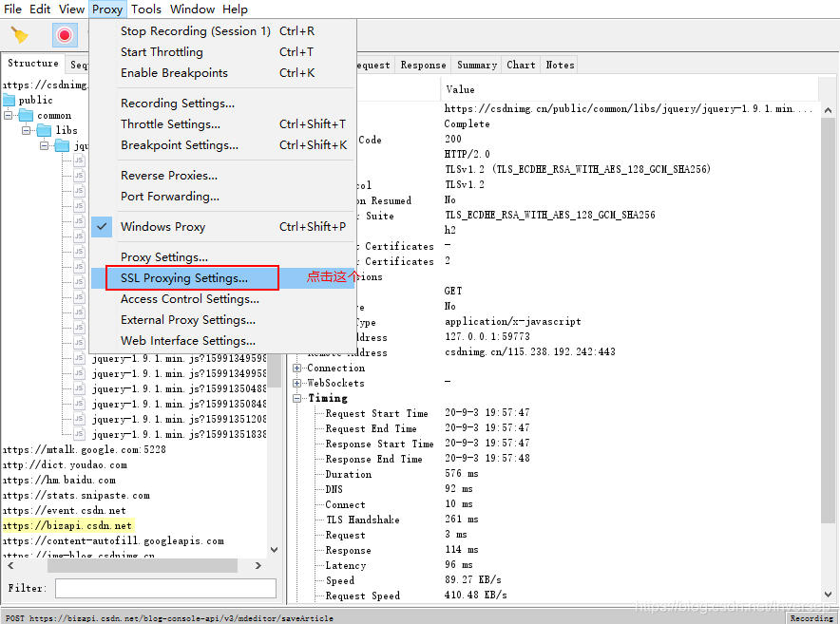The image size is (840, 624).
Task: Close the open Proxy menu
Action: (x=107, y=9)
